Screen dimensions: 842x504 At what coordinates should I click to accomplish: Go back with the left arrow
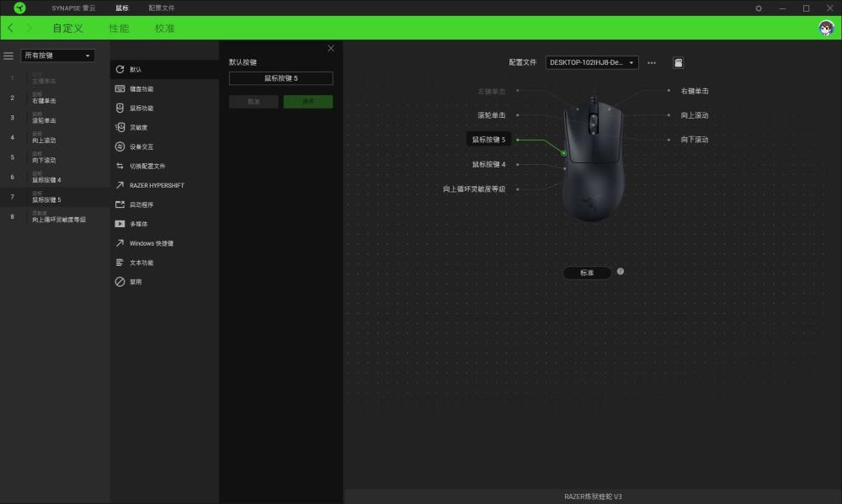click(x=10, y=28)
